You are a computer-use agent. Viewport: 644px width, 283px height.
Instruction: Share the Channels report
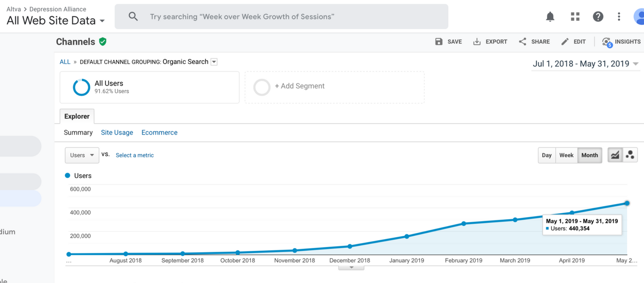[x=534, y=42]
